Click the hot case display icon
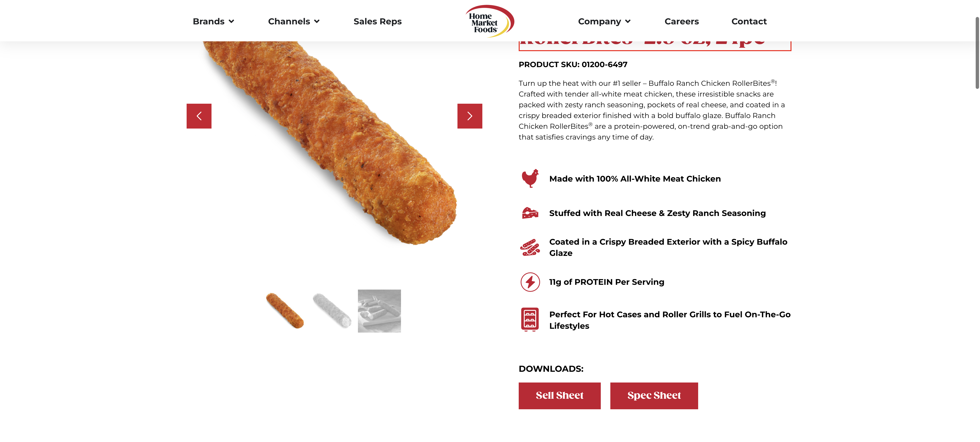Image resolution: width=980 pixels, height=442 pixels. click(x=530, y=319)
